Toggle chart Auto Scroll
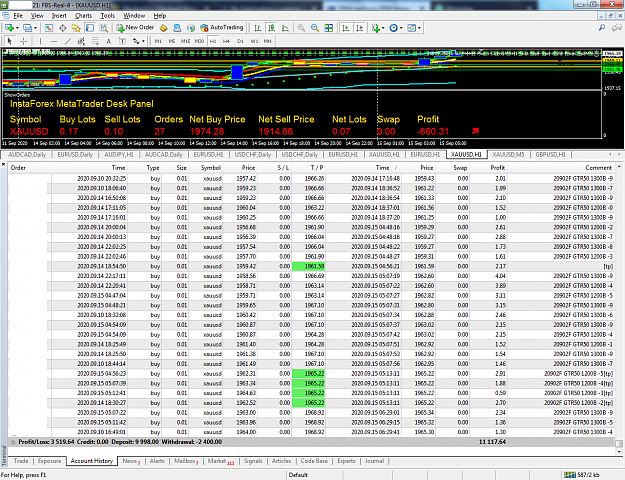The image size is (625, 480). click(346, 28)
